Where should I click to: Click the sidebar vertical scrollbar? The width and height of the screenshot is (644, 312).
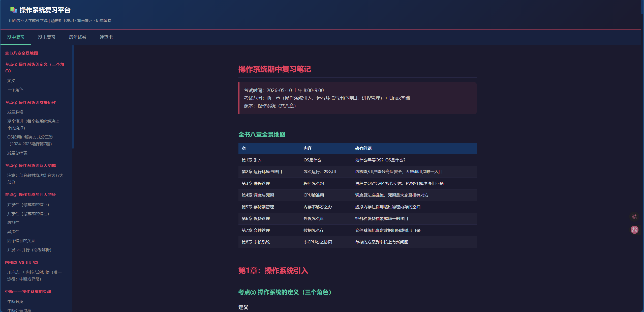[73, 97]
